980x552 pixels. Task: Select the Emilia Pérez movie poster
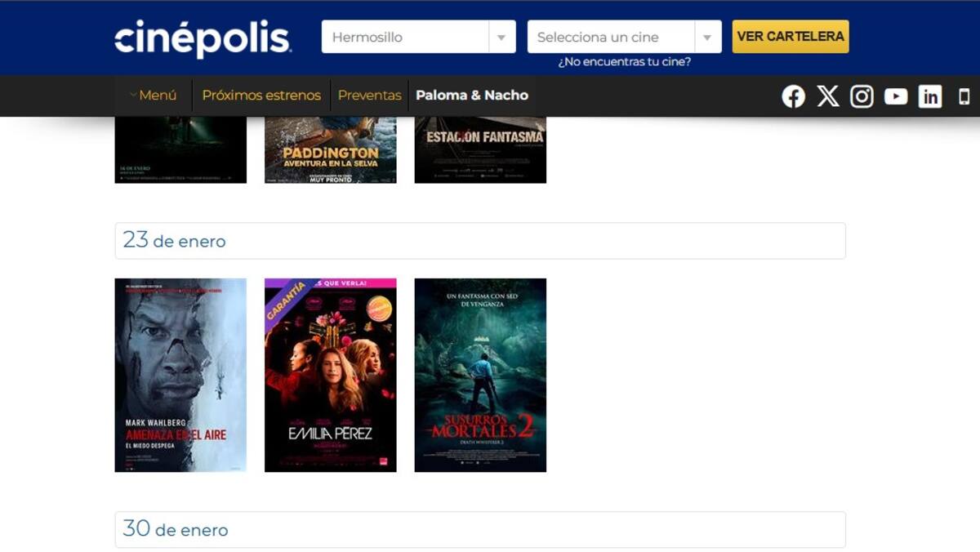coord(330,375)
